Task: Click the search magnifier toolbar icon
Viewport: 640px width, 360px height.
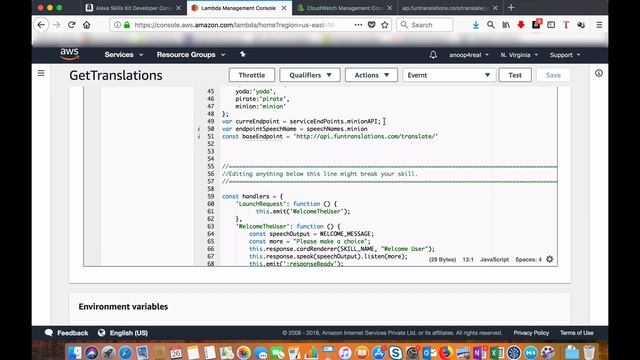Action: [x=491, y=25]
